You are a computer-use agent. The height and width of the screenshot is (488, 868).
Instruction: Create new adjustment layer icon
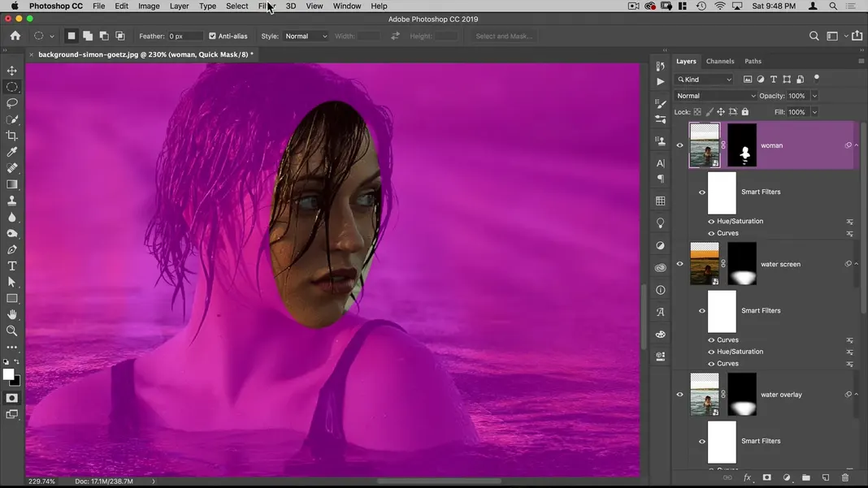(787, 477)
